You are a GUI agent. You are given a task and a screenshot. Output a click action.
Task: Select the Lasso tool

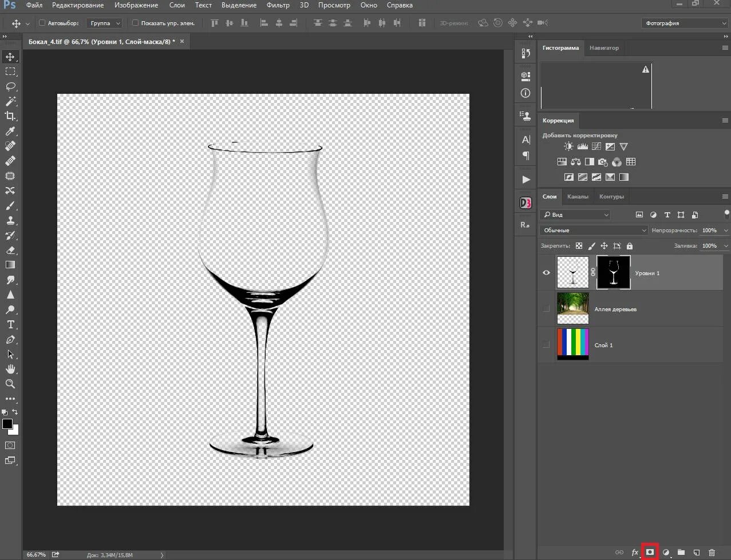pyautogui.click(x=10, y=86)
